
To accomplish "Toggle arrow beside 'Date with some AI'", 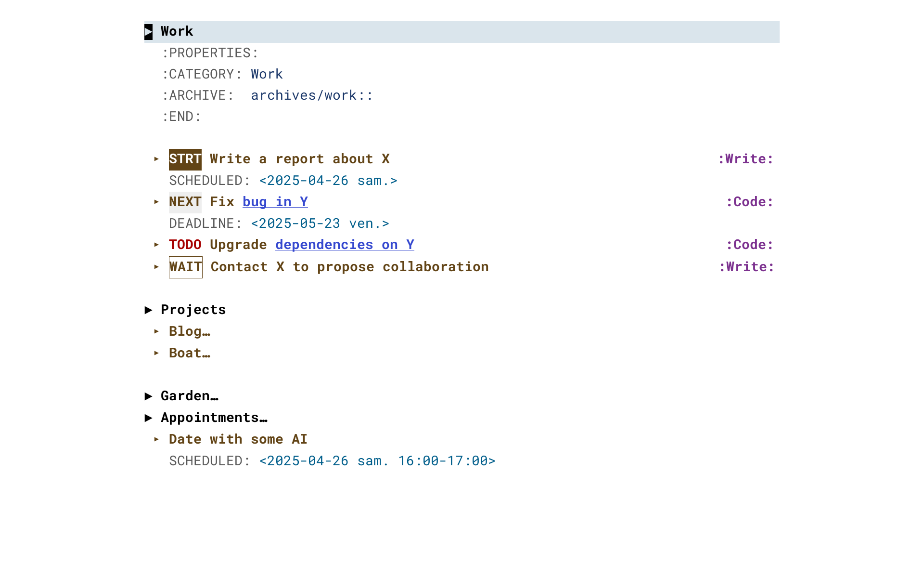I will (x=156, y=439).
